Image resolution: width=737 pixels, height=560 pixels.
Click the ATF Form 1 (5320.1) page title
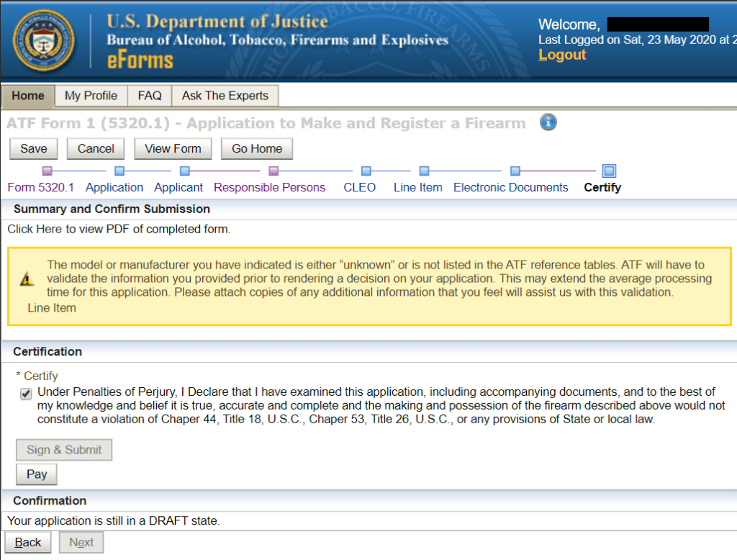[x=266, y=123]
